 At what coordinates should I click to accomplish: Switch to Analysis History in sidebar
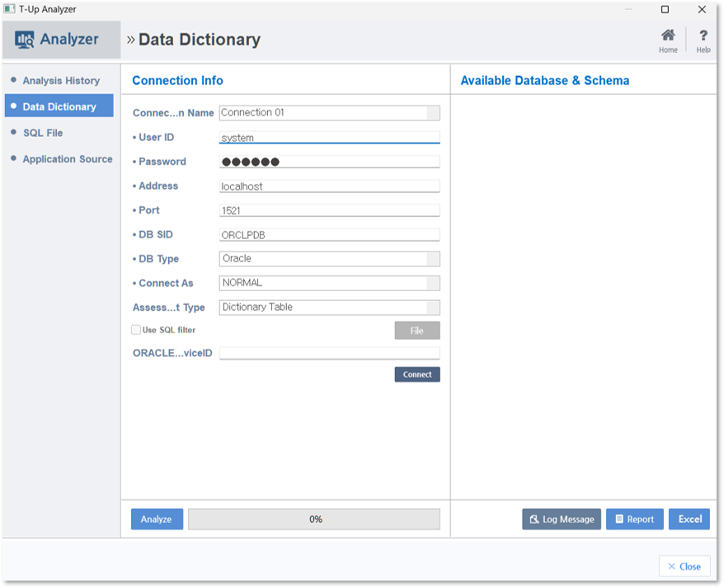61,81
